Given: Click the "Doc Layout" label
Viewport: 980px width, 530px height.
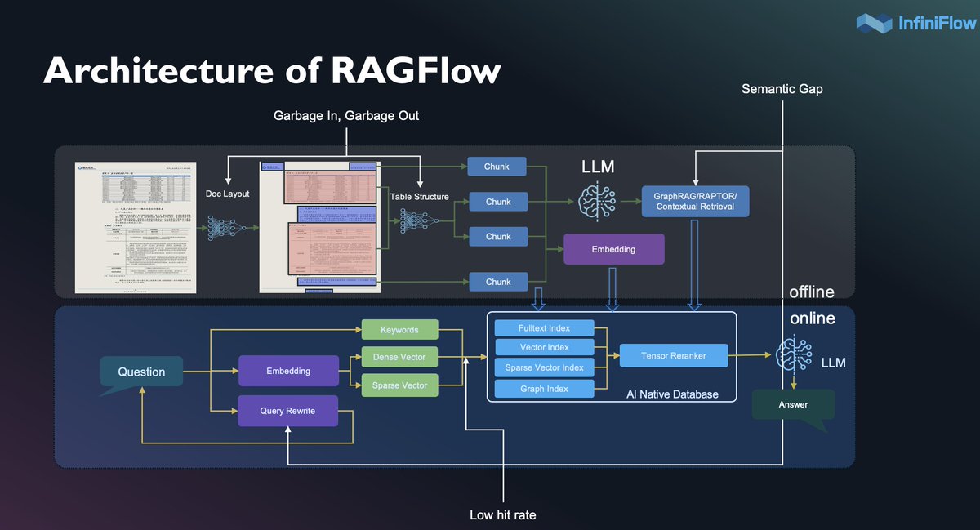Looking at the screenshot, I should (x=227, y=194).
